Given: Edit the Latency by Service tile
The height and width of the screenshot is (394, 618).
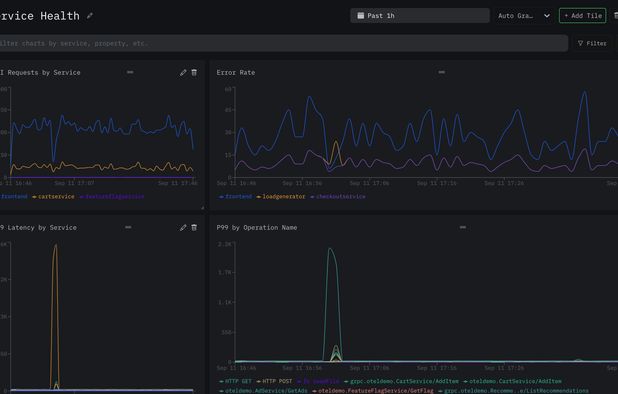Looking at the screenshot, I should [183, 227].
